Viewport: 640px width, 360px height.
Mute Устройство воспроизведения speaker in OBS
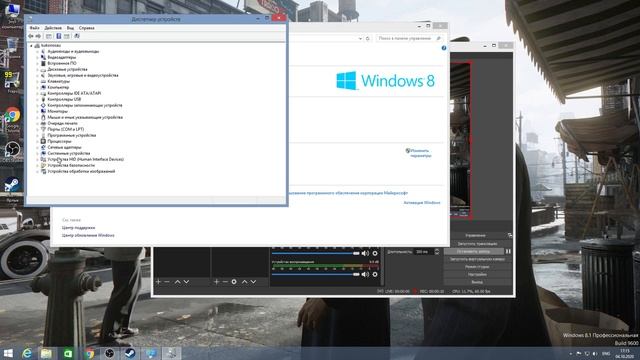coord(365,275)
